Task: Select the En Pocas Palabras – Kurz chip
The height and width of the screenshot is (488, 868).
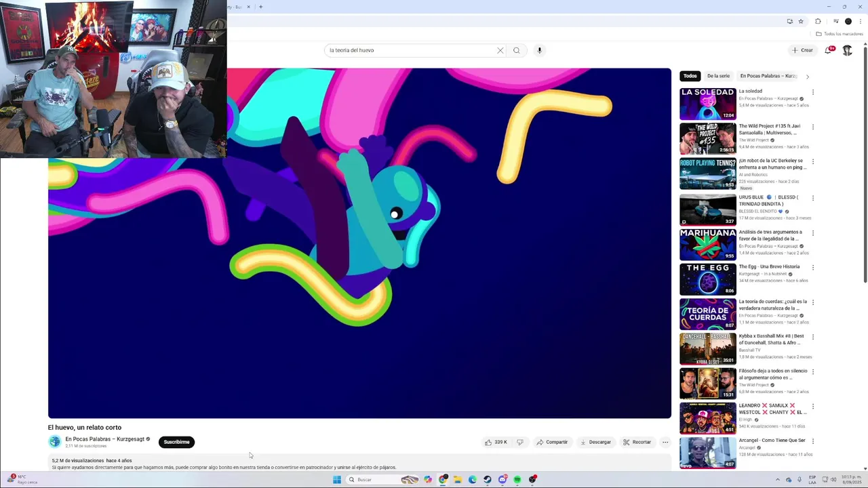Action: click(x=768, y=76)
